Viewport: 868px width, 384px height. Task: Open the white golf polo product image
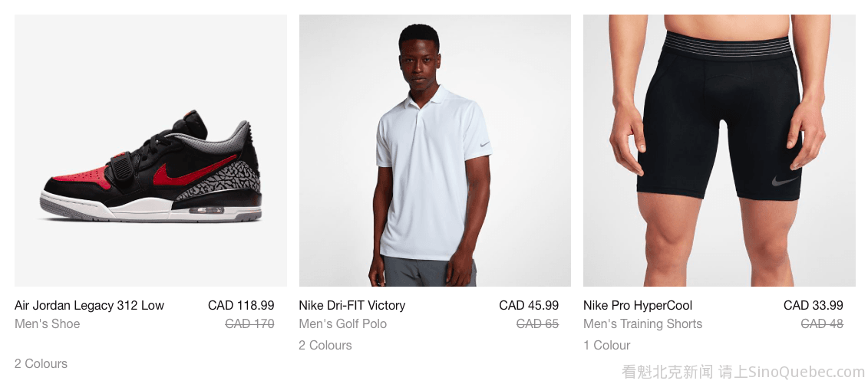pos(434,151)
